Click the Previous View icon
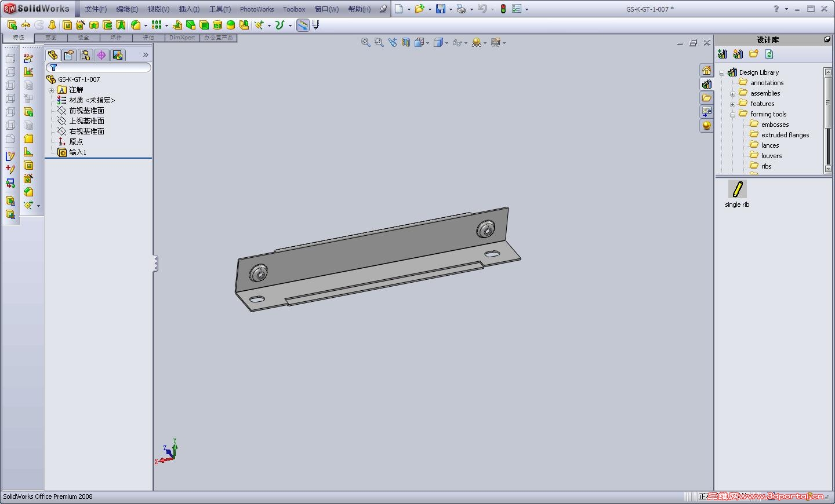This screenshot has width=835, height=504. tap(393, 42)
